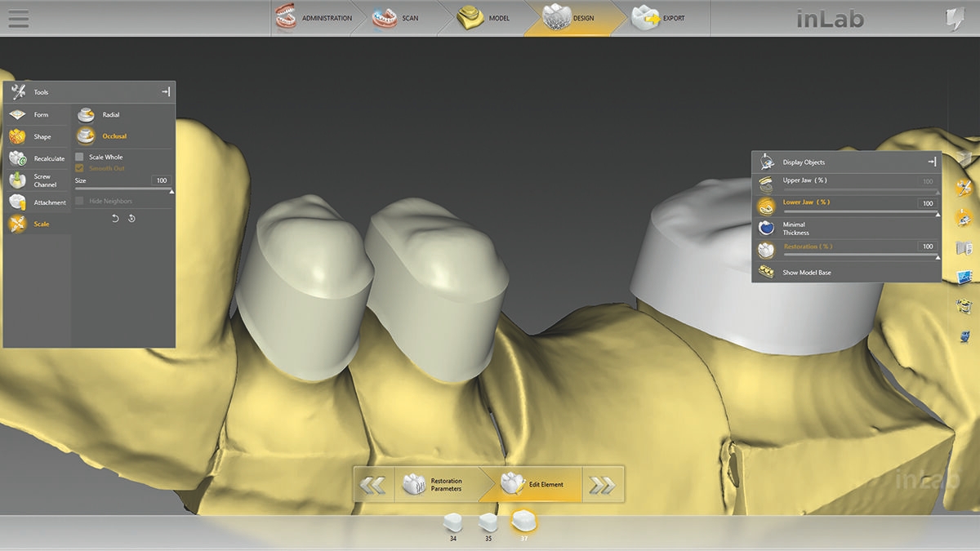Click the icon at the top-right corner of the title bar
The height and width of the screenshot is (551, 980).
(x=953, y=19)
